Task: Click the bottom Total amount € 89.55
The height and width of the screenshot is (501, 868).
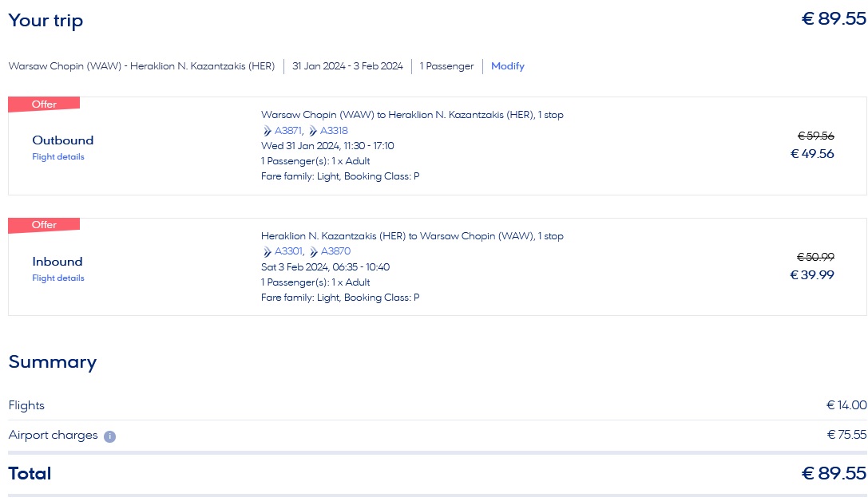Action: [834, 473]
